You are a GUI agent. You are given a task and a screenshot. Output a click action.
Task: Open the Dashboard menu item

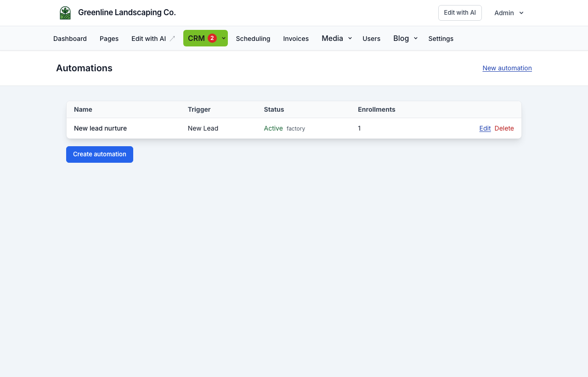point(70,39)
